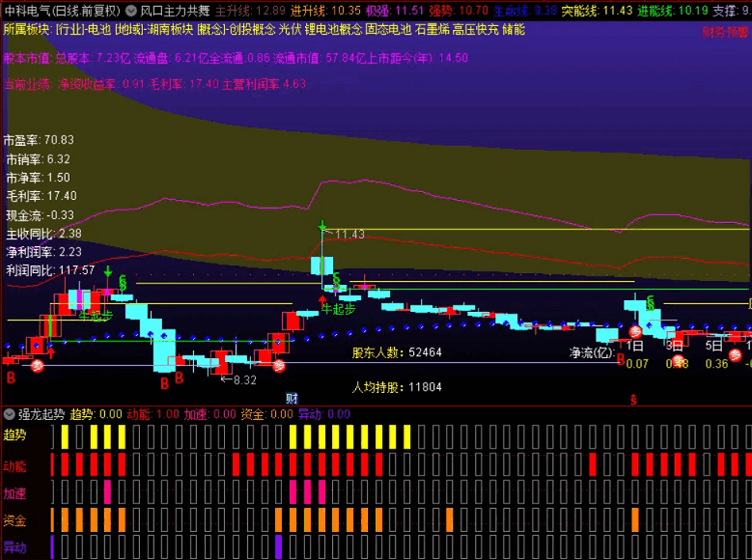The width and height of the screenshot is (752, 560).
Task: Click the 加速 row label in indicator panel
Action: click(14, 493)
